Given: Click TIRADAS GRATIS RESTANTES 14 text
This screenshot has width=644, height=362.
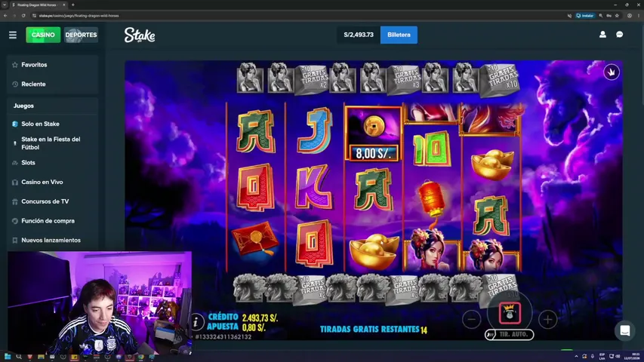Looking at the screenshot, I should pos(374,329).
